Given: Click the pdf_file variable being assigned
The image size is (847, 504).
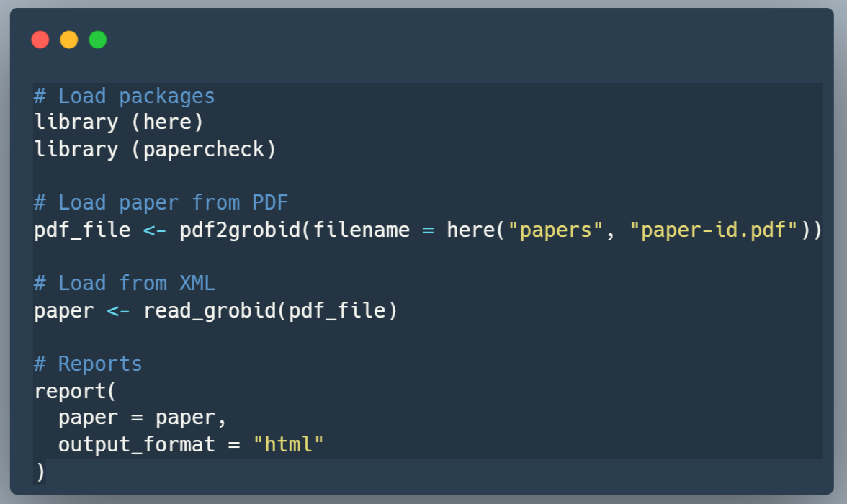Looking at the screenshot, I should point(82,230).
